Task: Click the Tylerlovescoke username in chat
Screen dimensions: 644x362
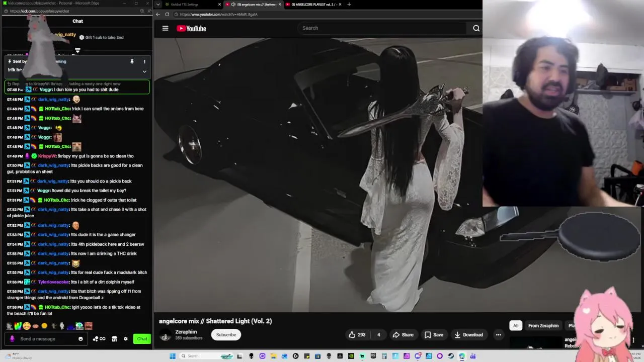Action: pyautogui.click(x=53, y=282)
